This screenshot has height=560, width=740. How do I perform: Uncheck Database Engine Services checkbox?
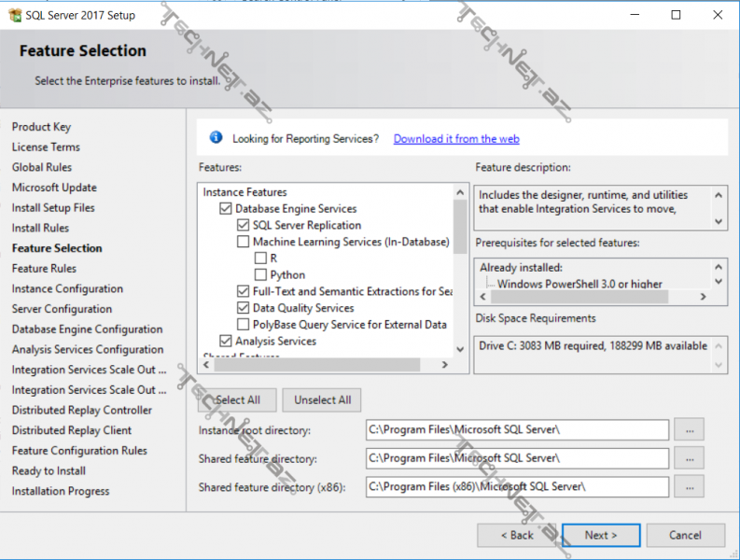tap(226, 209)
